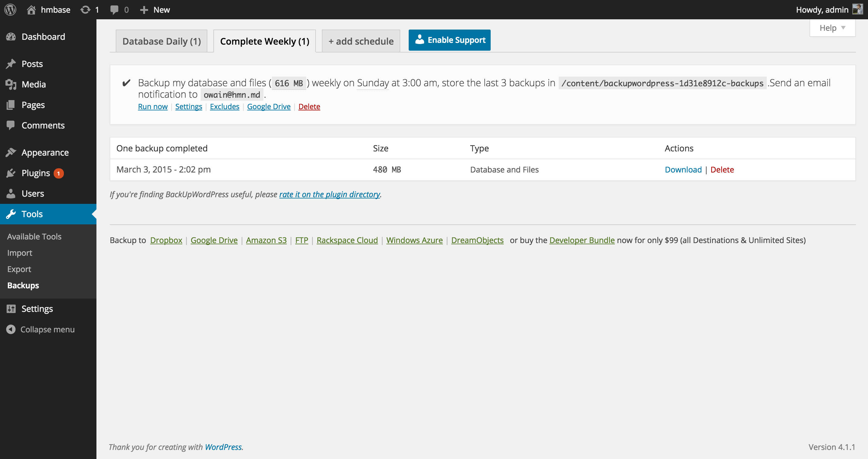Screen dimensions: 868x459
Task: Click the rate it on the plugin directory link
Action: 329,194
